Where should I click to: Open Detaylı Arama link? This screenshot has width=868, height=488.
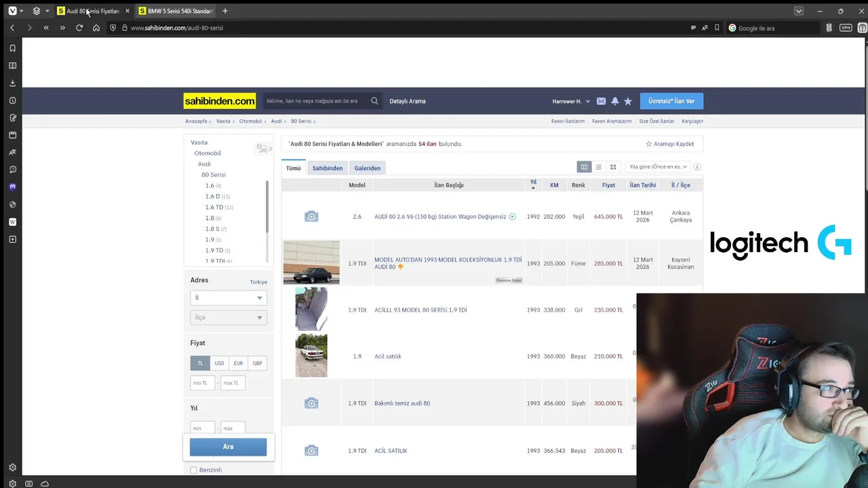pyautogui.click(x=408, y=101)
